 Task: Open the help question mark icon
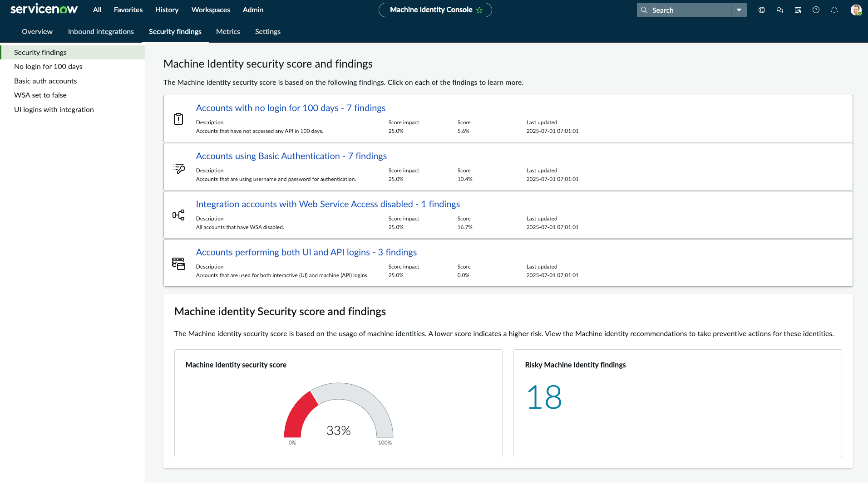[816, 10]
